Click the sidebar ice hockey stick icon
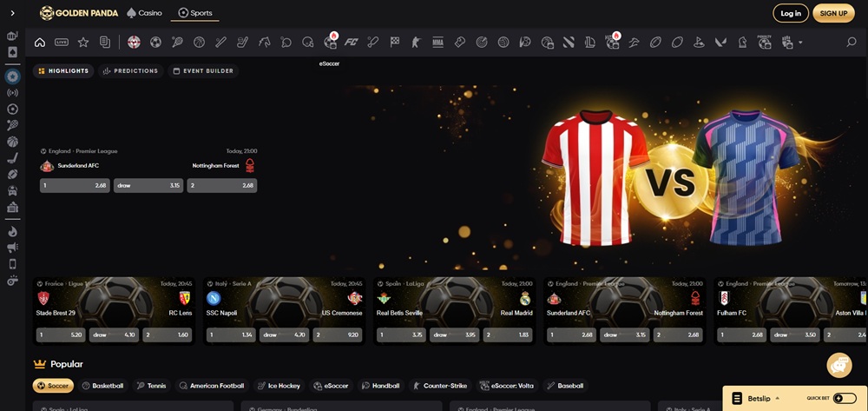This screenshot has width=868, height=411. point(13,158)
